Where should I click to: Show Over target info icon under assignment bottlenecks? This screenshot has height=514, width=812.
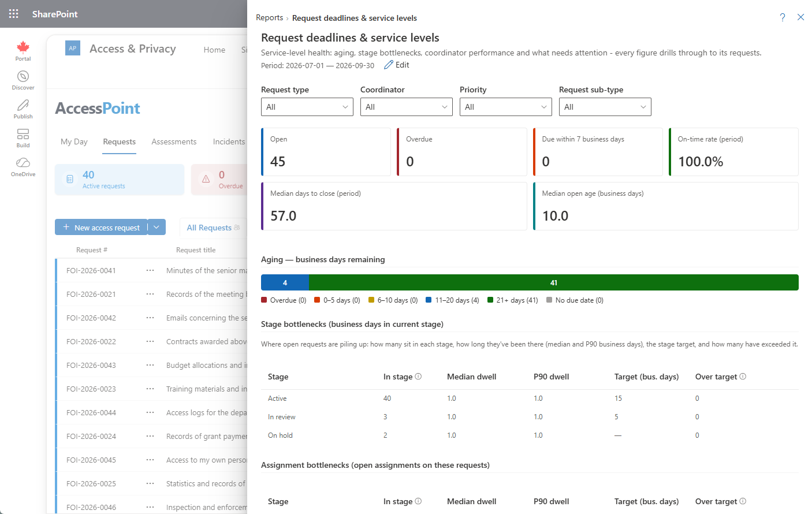pos(743,501)
